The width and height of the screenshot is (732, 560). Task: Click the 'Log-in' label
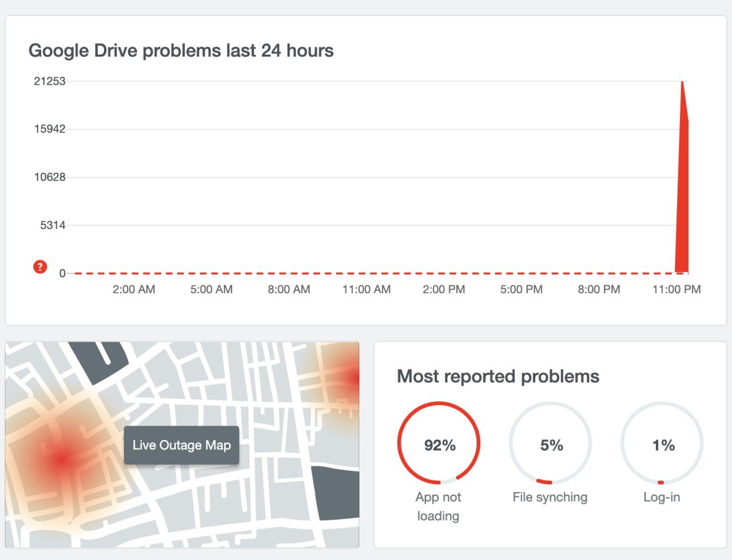click(662, 497)
